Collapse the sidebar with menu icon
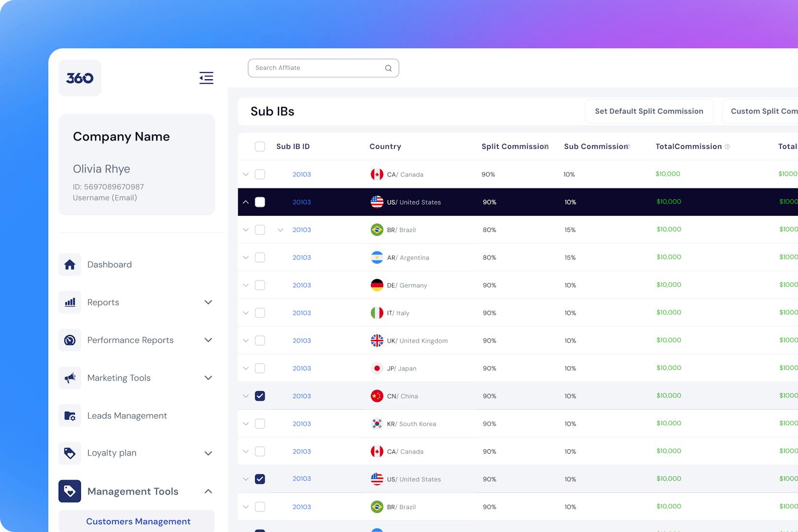This screenshot has width=798, height=532. pyautogui.click(x=206, y=78)
